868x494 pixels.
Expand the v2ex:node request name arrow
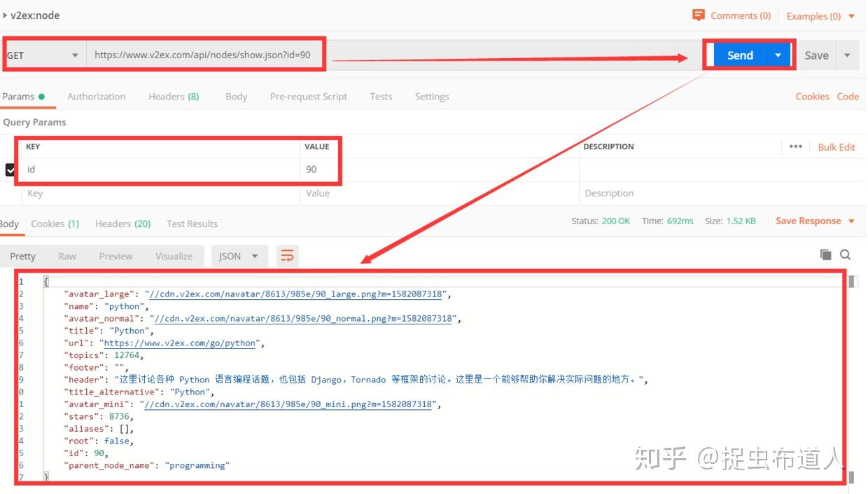(x=6, y=15)
